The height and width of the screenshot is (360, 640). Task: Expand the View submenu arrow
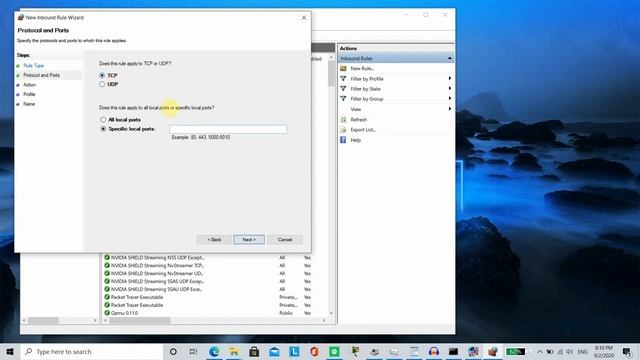pyautogui.click(x=450, y=109)
